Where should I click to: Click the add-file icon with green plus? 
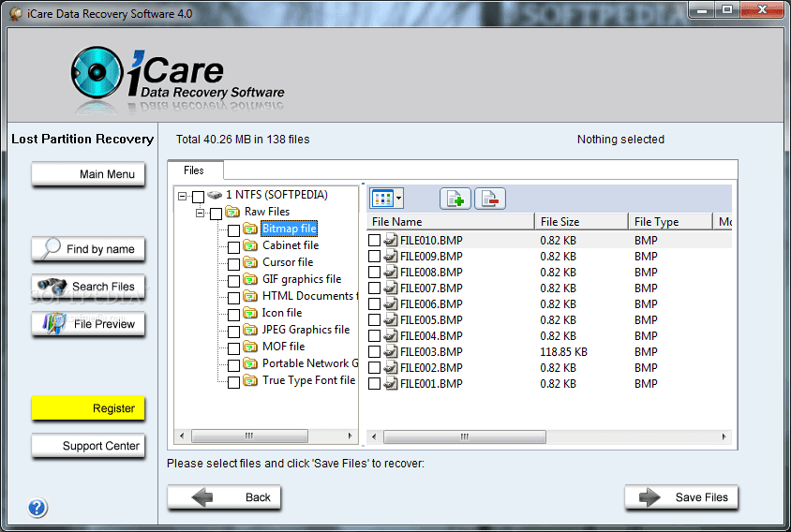click(455, 199)
